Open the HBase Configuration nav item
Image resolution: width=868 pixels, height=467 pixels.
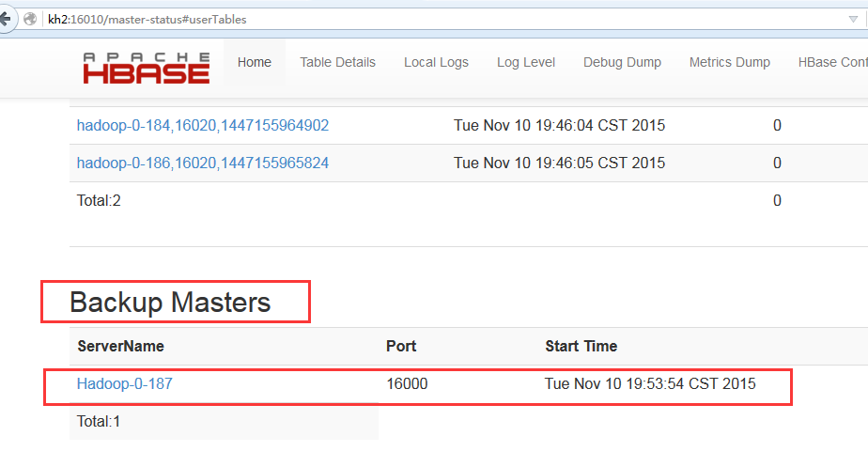(832, 62)
